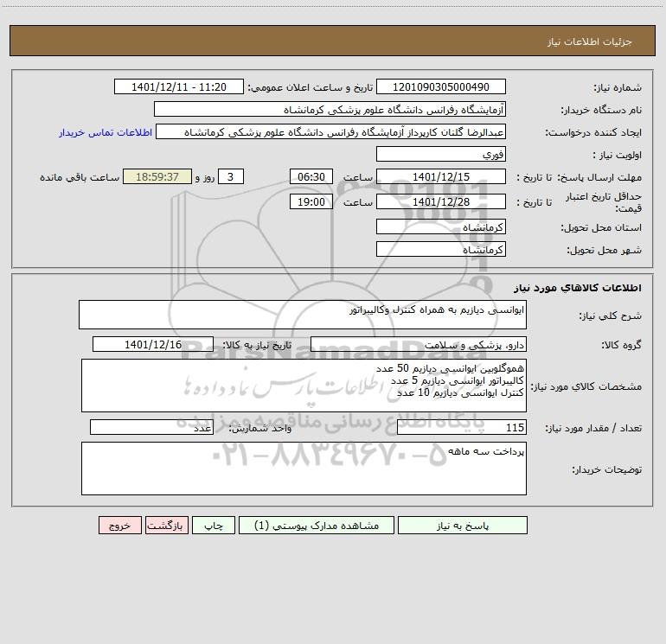666x644 pixels.
Task: Click the buyer organization name field
Action: (330, 109)
